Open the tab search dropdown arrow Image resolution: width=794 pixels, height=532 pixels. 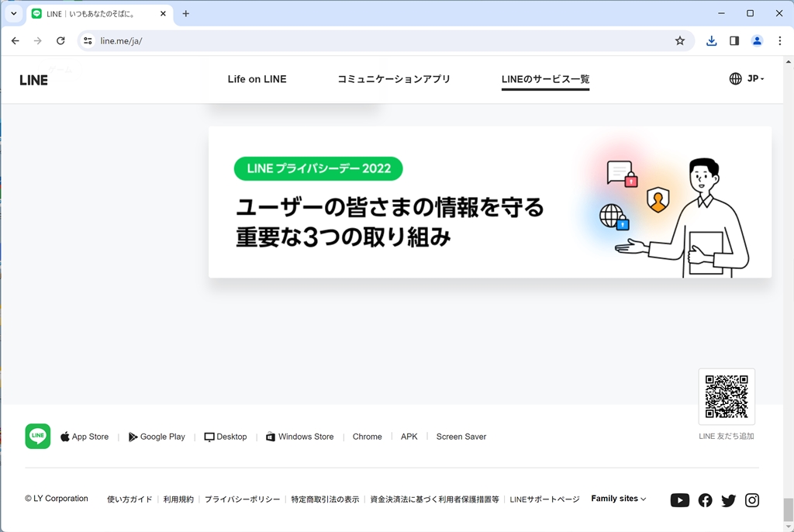point(14,14)
